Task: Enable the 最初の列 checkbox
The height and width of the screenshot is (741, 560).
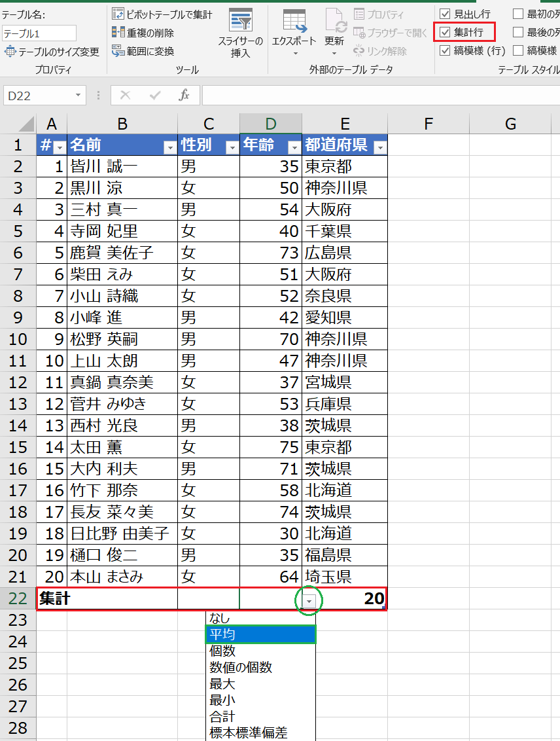Action: coord(518,14)
